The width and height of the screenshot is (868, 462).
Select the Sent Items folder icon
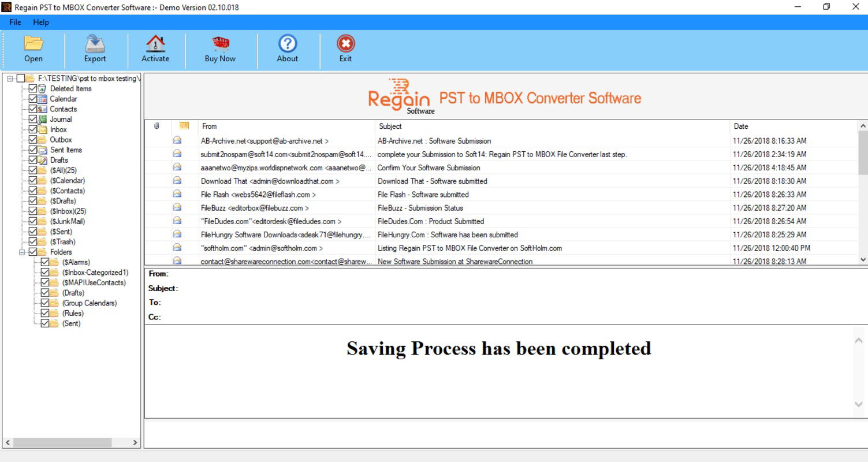(42, 150)
